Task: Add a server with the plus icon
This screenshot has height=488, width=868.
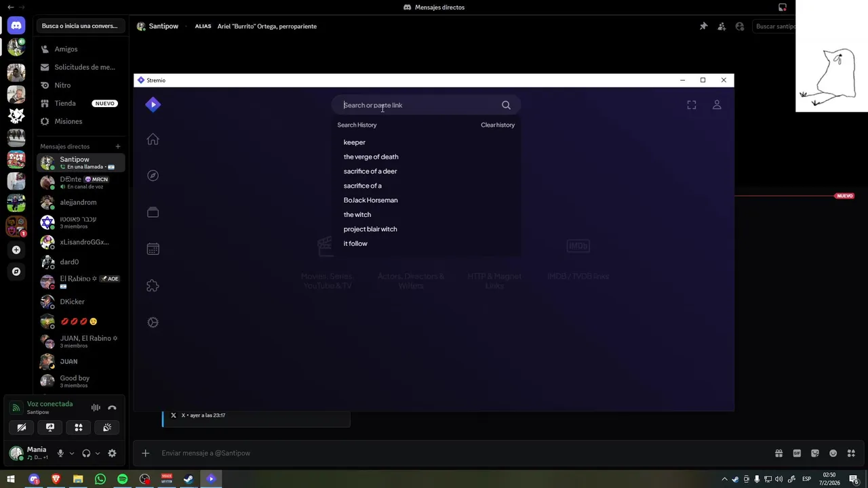Action: 16,249
